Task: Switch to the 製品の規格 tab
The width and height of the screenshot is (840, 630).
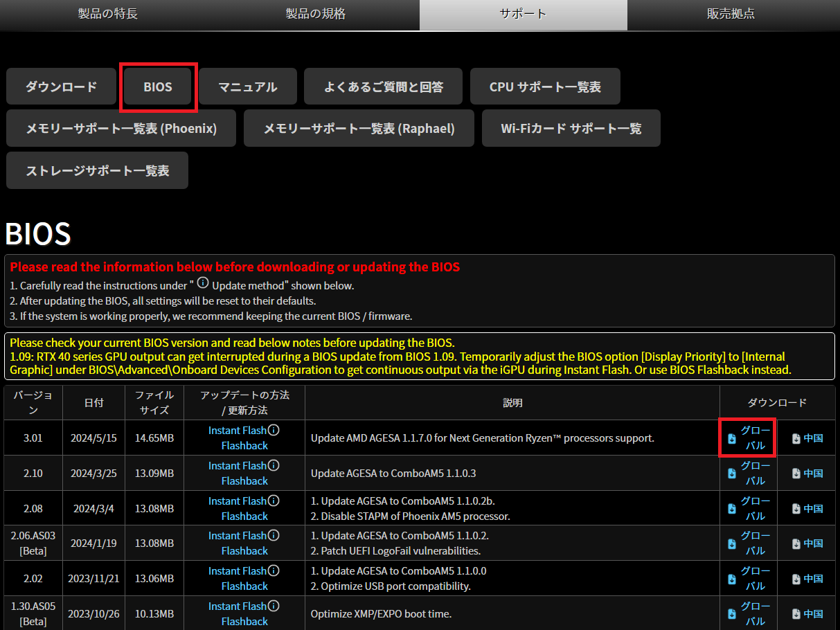Action: coord(316,14)
